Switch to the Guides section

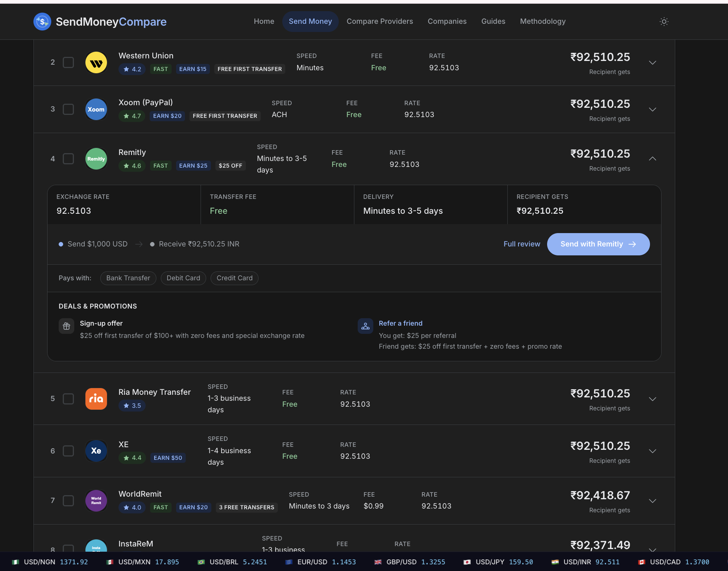click(493, 21)
